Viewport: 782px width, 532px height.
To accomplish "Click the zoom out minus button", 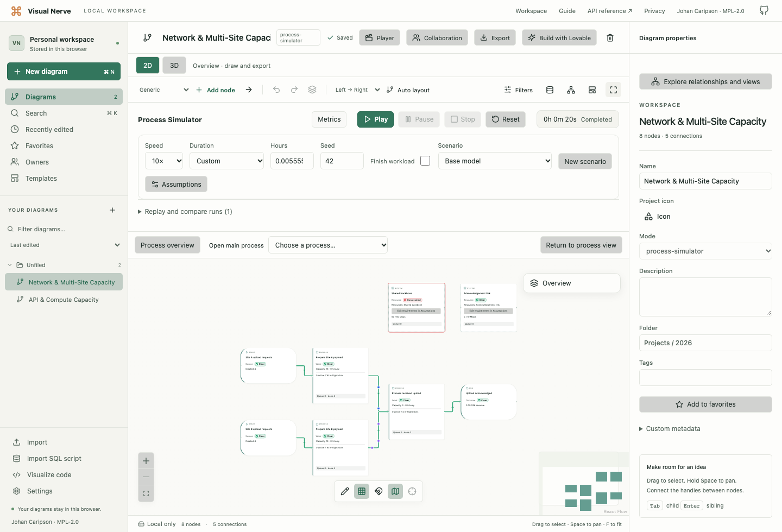I will tap(146, 477).
